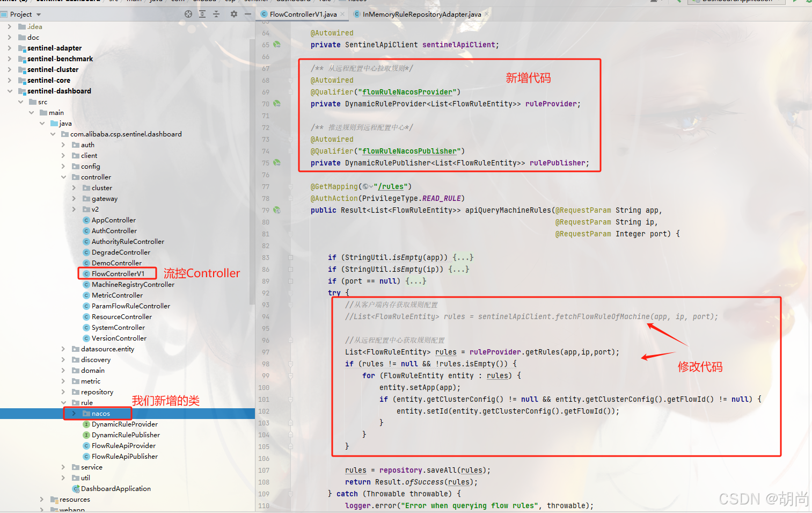This screenshot has width=812, height=513.
Task: Expand the nacos folder
Action: point(74,414)
